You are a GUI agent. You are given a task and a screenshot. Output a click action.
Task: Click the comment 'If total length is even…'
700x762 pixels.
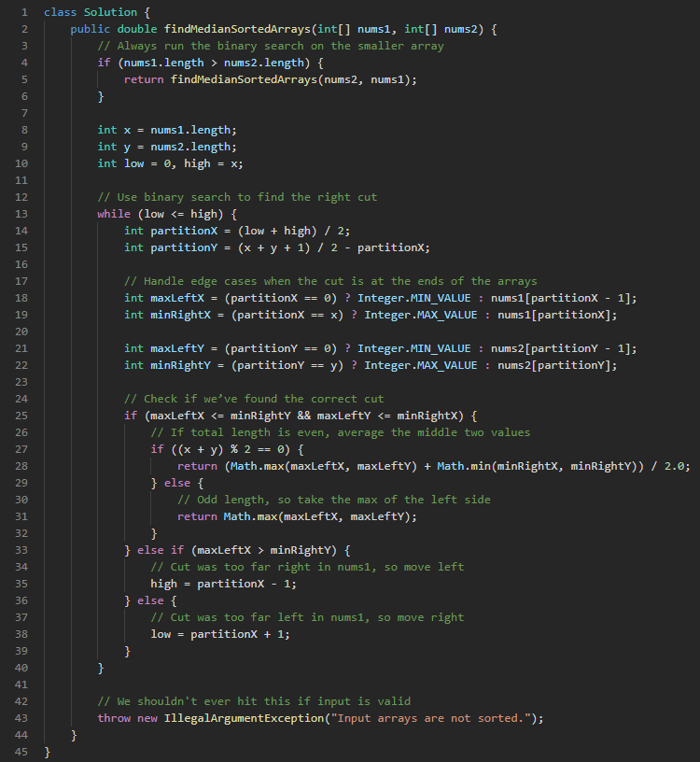[341, 432]
